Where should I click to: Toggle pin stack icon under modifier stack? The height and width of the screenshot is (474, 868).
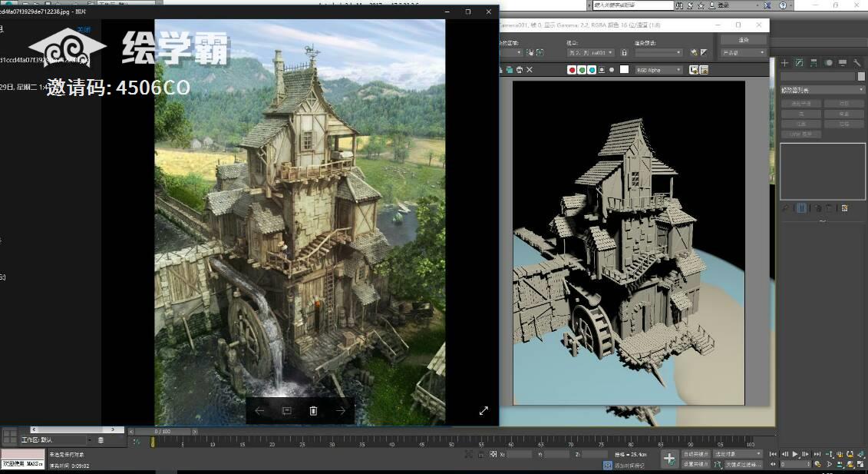tap(785, 208)
